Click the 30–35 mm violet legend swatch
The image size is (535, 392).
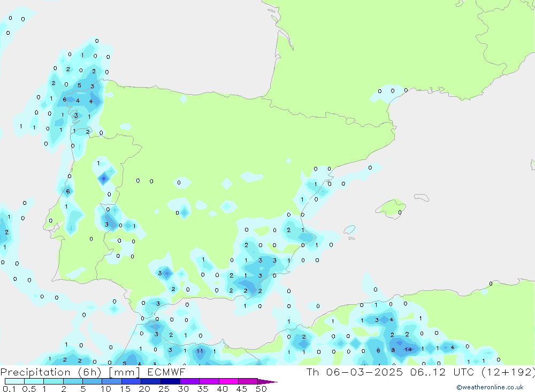pos(190,381)
